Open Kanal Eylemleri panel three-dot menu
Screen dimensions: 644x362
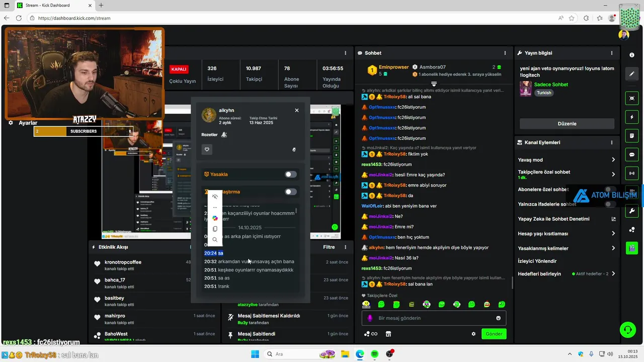[x=612, y=142]
